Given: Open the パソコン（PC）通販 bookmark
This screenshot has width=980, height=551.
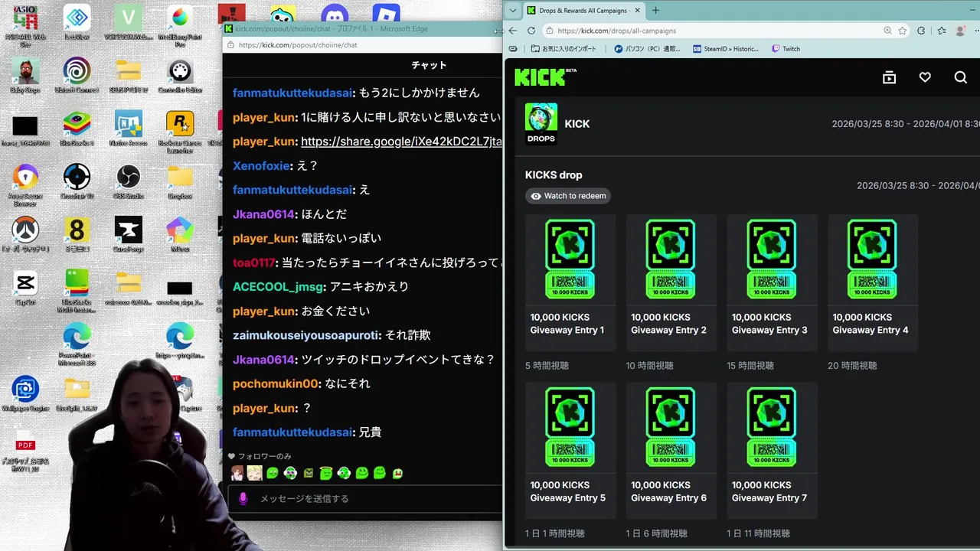Looking at the screenshot, I should click(647, 48).
